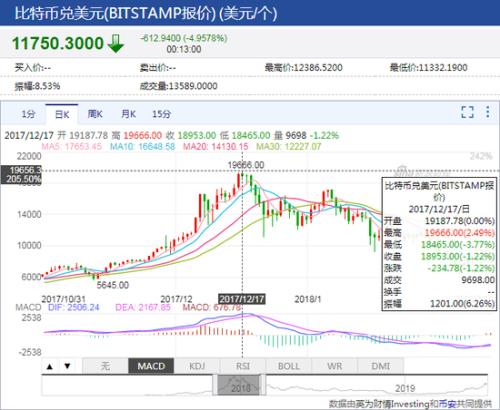The image size is (500, 410).
Task: Click the 振幅:8.53% field
Action: point(37,86)
